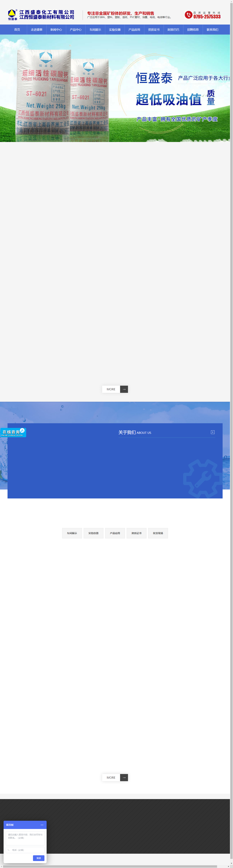Screen dimensions: 233x868
Task: Click the red slogan 专注非金属矿粉体的研发
Action: click(x=121, y=13)
